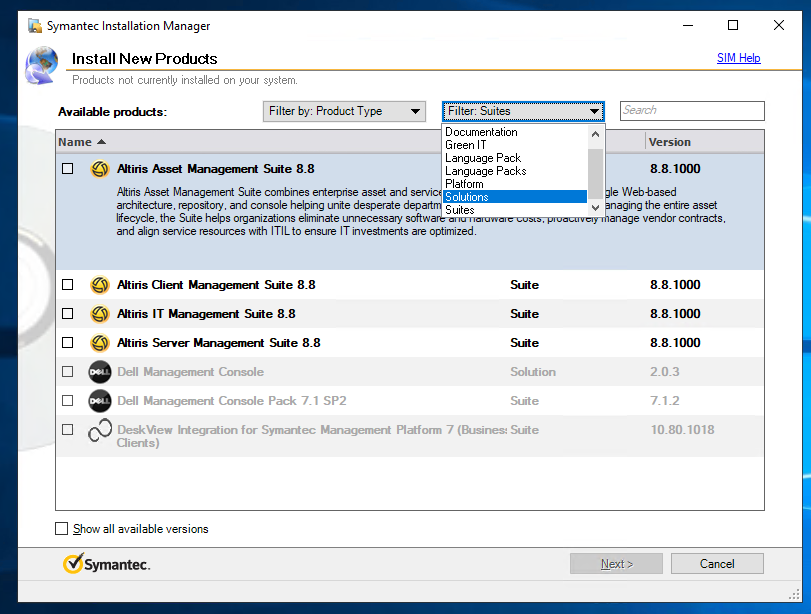Screen dimensions: 811x614
Task: Select the Altiris Client Management Suite 8.8 name
Action: [x=216, y=284]
